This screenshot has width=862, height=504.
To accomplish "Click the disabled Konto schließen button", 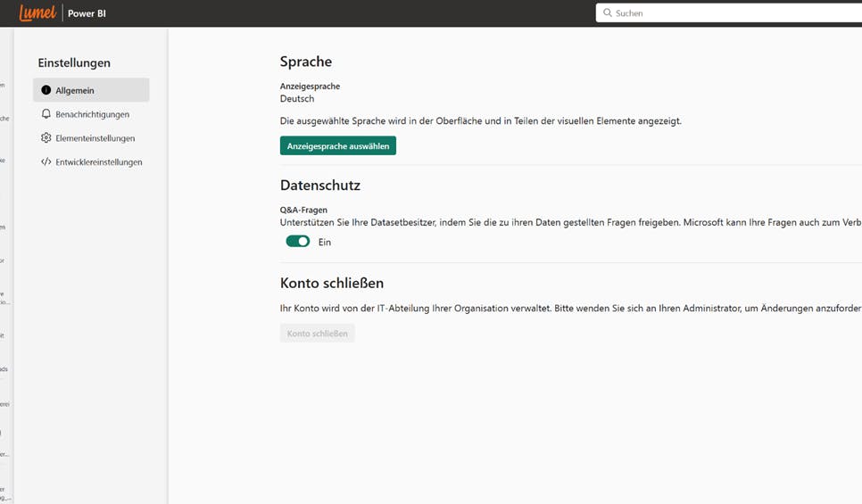I will pos(317,333).
